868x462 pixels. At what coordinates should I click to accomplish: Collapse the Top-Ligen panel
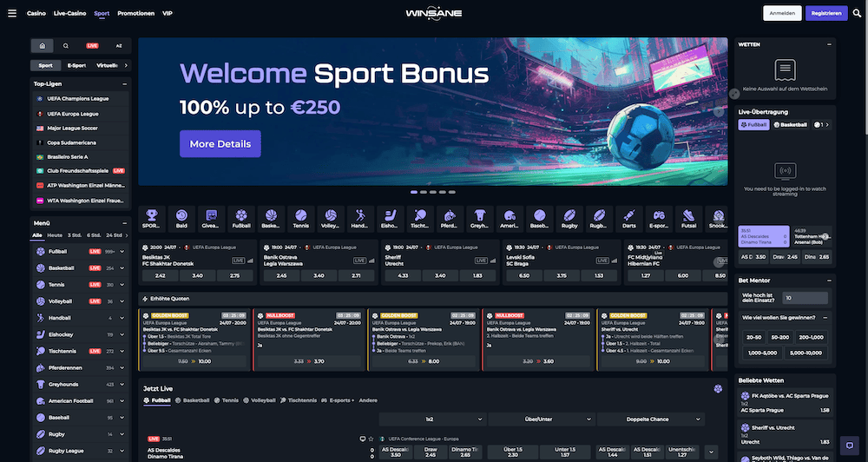[124, 84]
